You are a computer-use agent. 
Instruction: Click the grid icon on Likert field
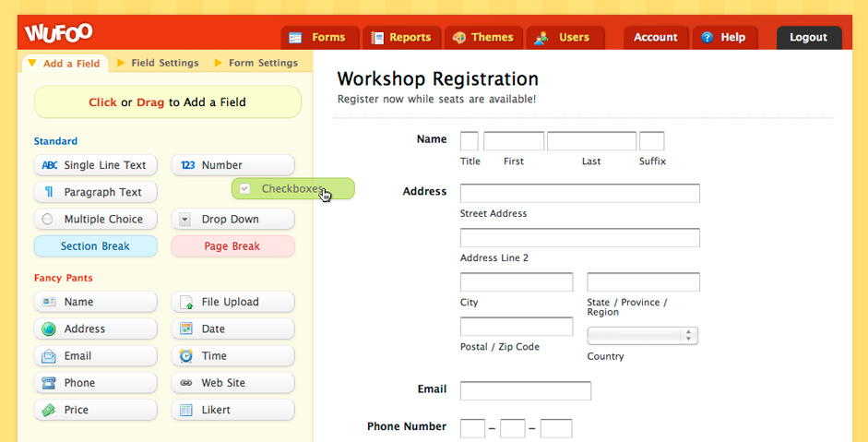point(186,410)
